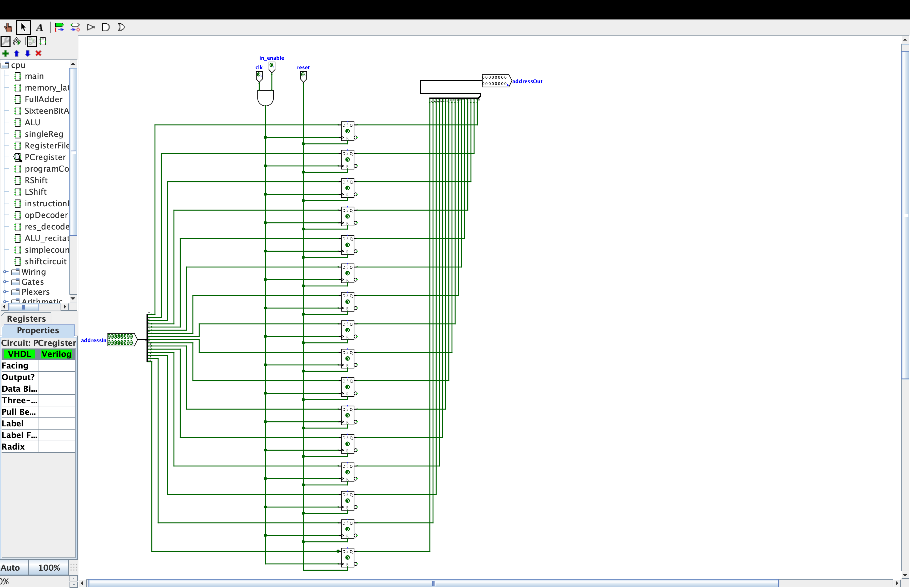Switch to the Registers tab
This screenshot has width=910, height=588.
pyautogui.click(x=26, y=318)
